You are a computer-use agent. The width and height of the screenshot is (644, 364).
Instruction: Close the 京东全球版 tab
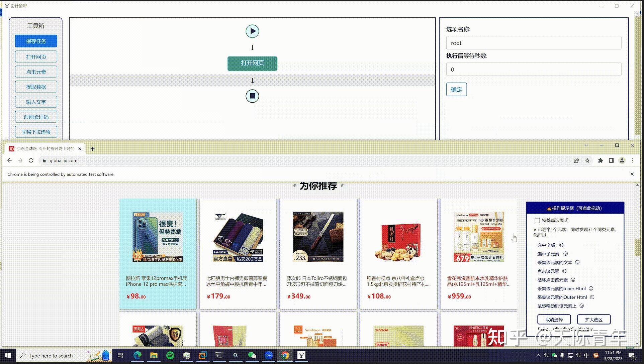(80, 149)
